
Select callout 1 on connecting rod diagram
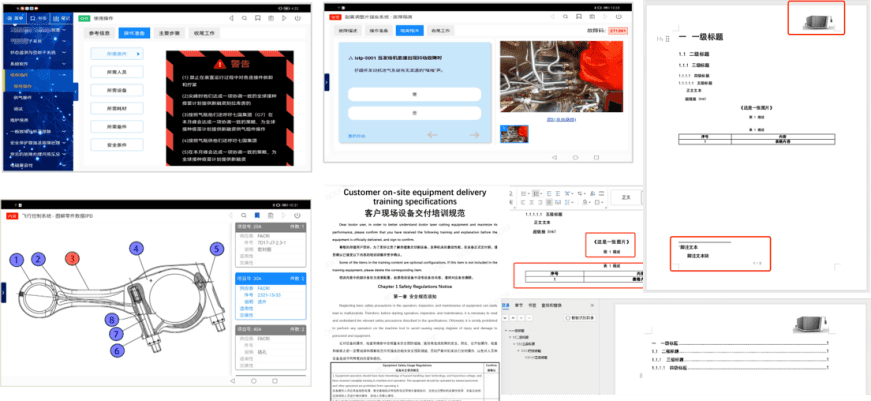17,259
